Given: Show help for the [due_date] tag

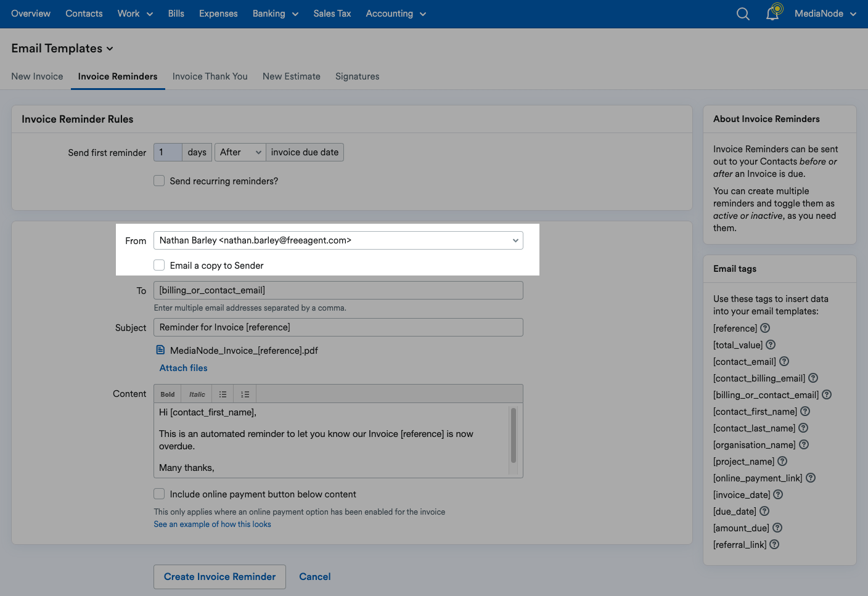Looking at the screenshot, I should (x=764, y=511).
